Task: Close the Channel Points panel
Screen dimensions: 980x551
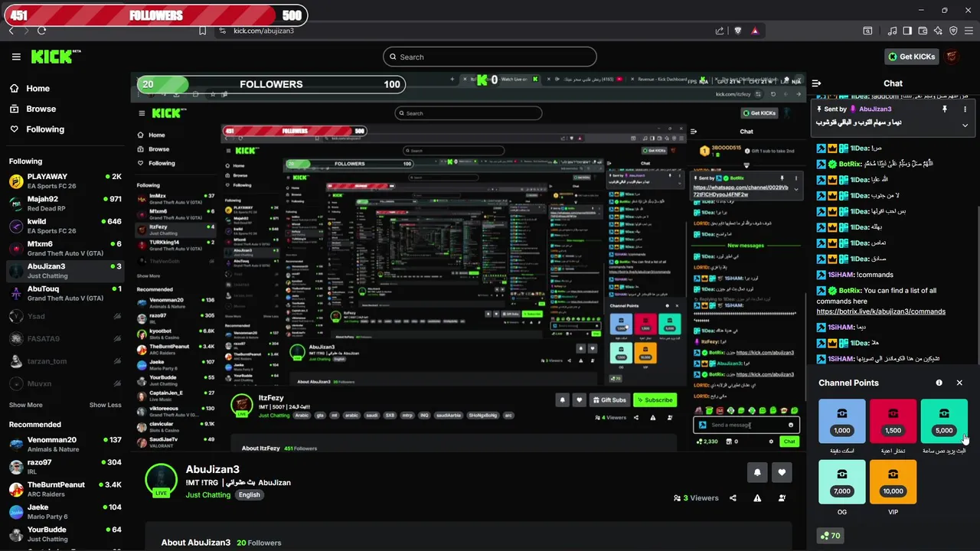Action: (x=959, y=383)
